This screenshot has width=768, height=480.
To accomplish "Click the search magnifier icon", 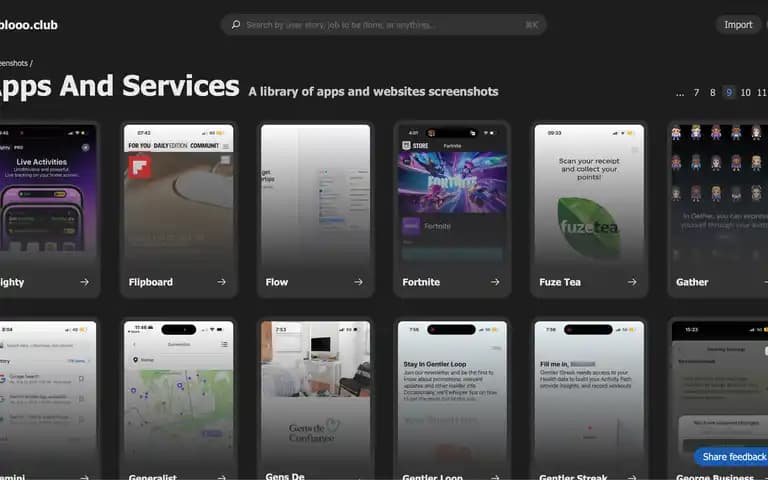I will point(236,24).
